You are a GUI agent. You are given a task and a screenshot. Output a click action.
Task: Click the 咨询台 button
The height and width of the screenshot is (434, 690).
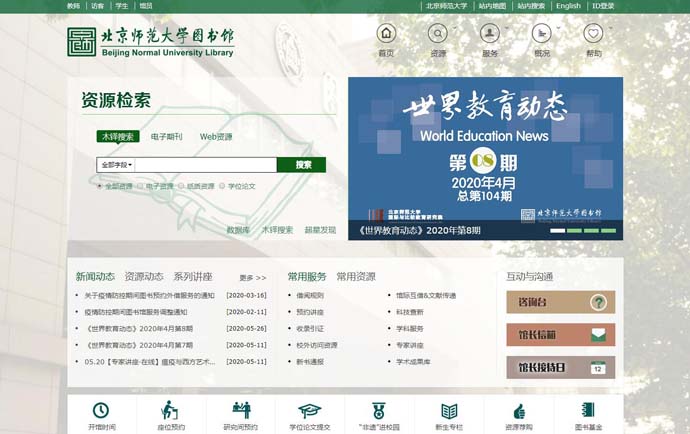point(561,302)
